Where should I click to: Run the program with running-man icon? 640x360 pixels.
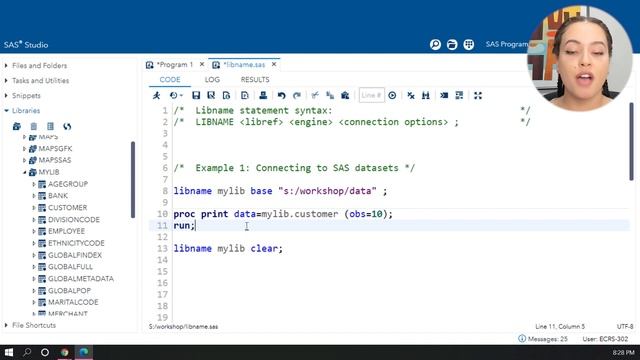point(157,96)
